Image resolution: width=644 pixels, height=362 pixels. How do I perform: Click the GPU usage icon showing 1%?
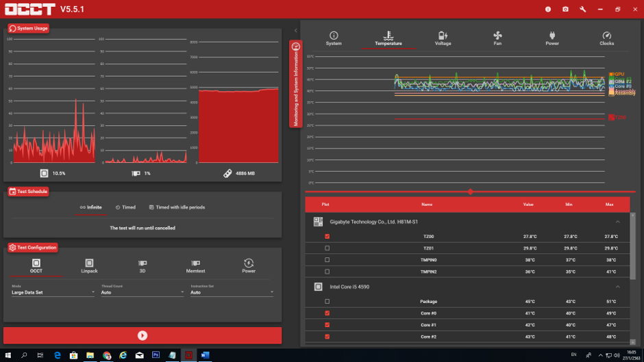[x=136, y=173]
